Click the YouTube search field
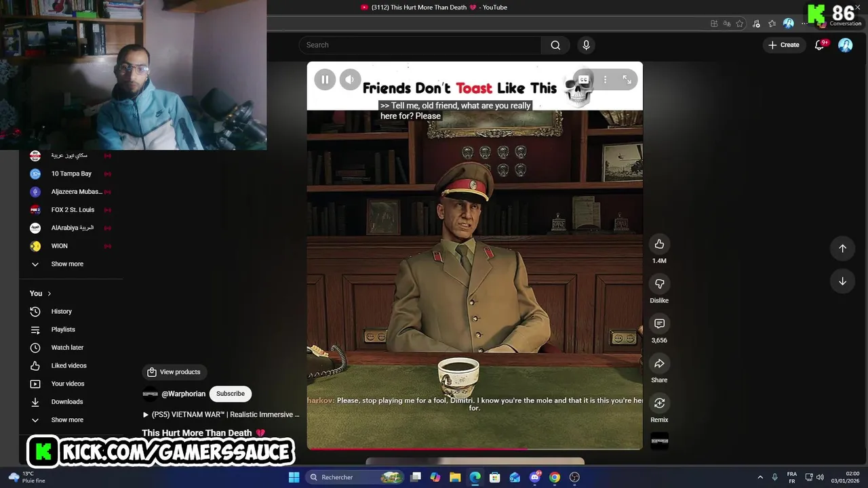The height and width of the screenshot is (488, 868). pos(420,45)
